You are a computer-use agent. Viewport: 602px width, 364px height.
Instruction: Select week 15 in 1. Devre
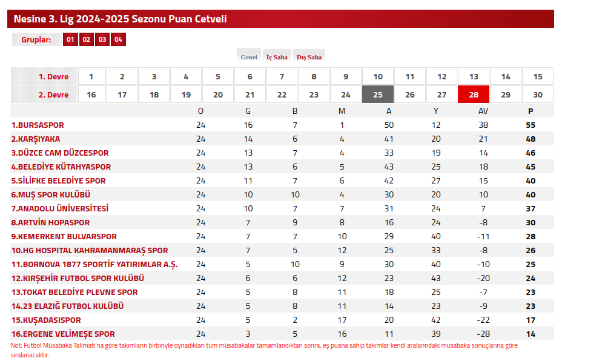click(537, 77)
